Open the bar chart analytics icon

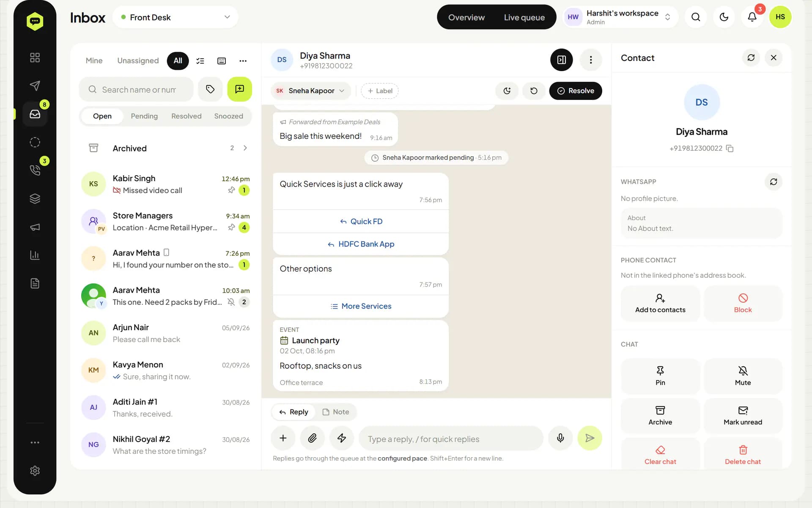35,255
